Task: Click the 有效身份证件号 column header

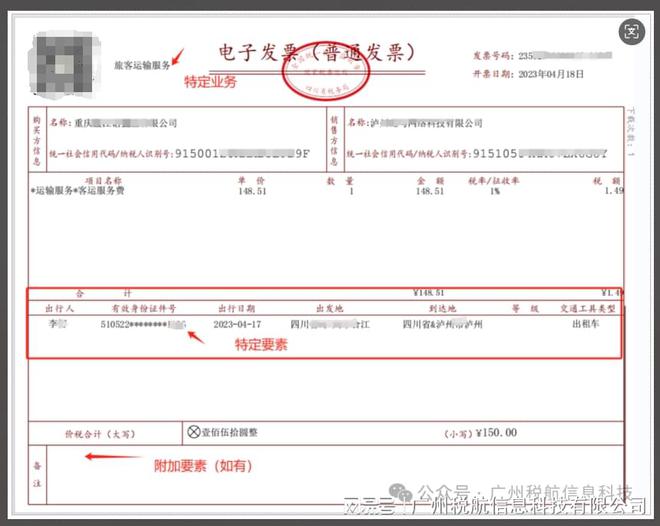Action: pos(144,308)
